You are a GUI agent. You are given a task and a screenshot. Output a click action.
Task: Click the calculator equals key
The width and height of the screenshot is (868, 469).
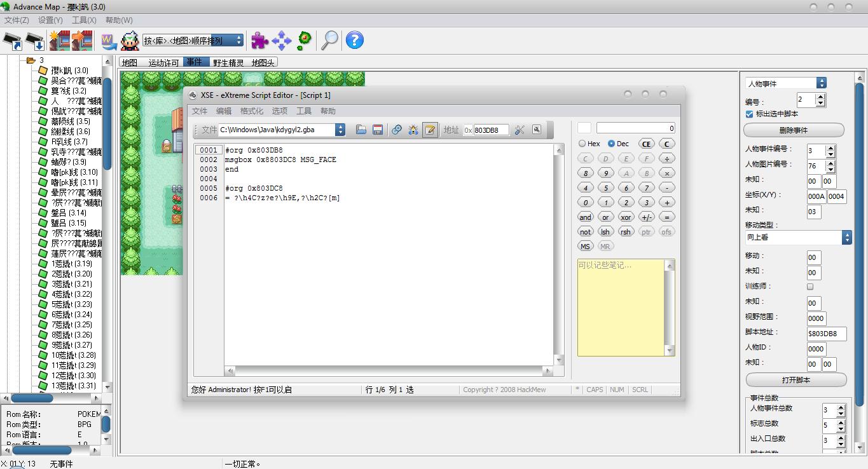tap(666, 217)
